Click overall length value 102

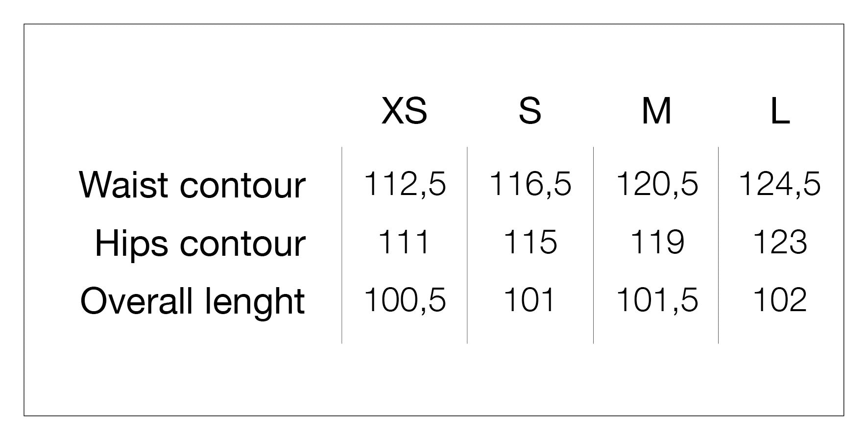click(x=780, y=300)
